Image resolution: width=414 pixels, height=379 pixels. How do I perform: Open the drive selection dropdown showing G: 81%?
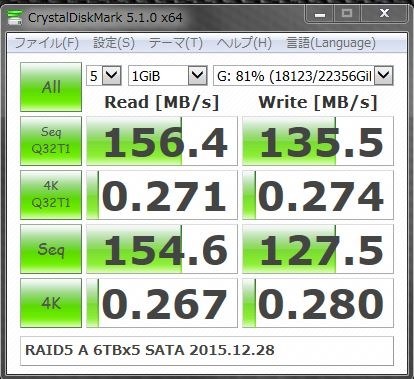click(x=303, y=76)
